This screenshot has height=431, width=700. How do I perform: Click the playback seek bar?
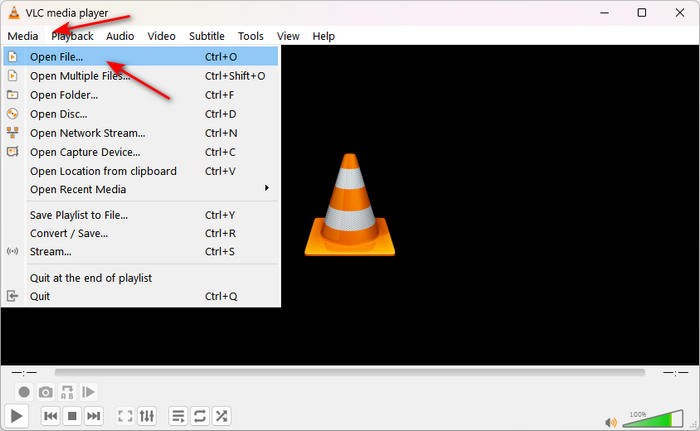(350, 372)
